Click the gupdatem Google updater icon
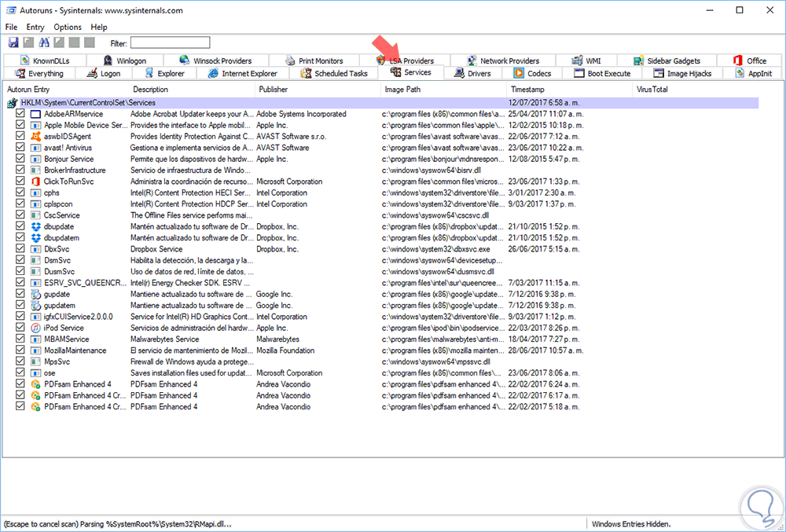786x532 pixels. coord(35,306)
